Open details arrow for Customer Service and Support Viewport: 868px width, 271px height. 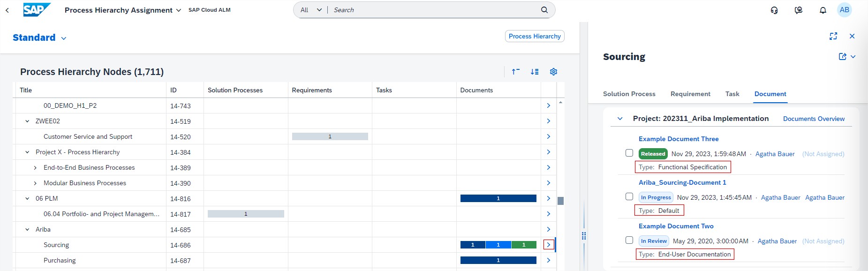coord(548,136)
